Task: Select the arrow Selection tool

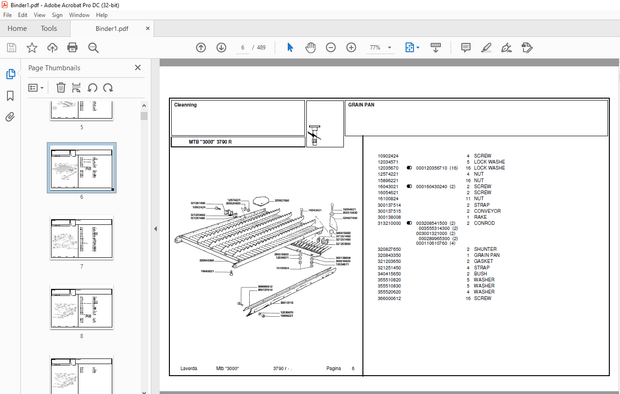Action: (290, 47)
